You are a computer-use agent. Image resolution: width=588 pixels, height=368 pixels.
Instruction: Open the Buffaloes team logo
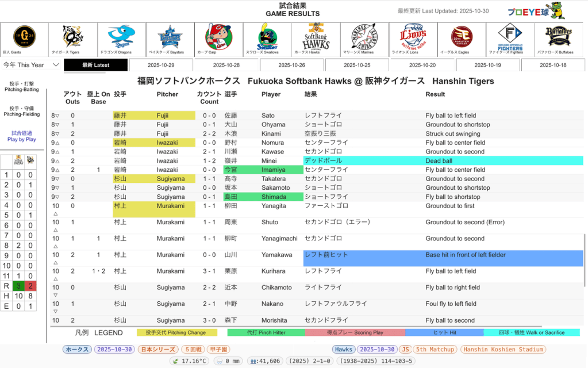click(x=559, y=38)
